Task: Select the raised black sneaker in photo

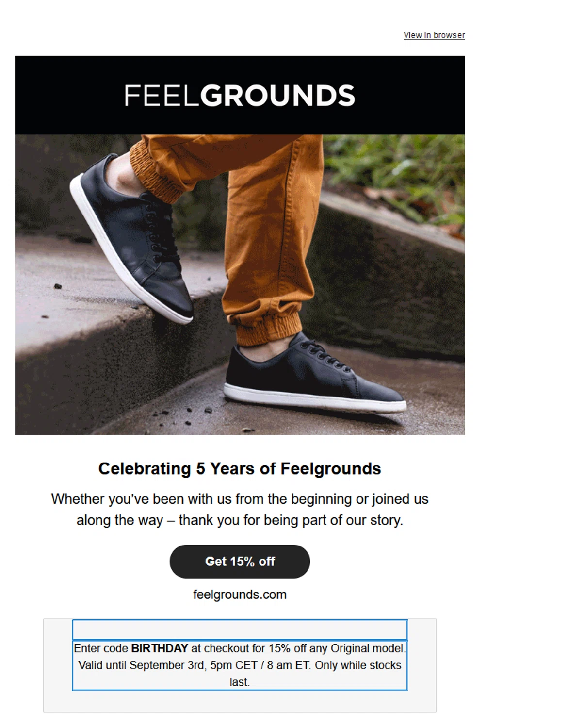Action: [x=131, y=238]
